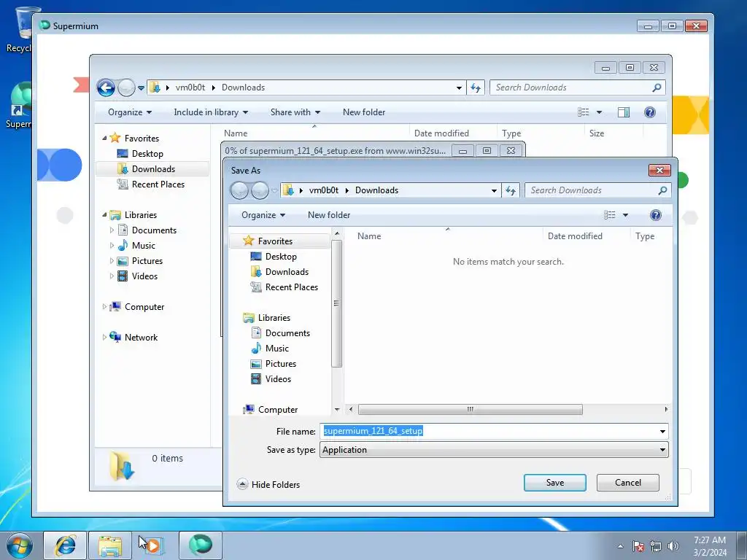Open Share with menu
Screen dimensions: 747x560
(295, 112)
